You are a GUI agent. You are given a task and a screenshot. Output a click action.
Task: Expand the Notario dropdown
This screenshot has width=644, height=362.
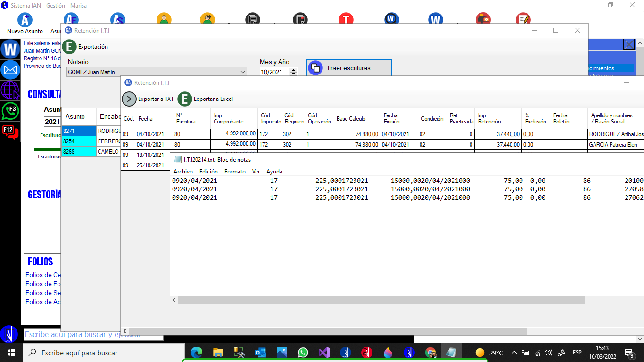pos(243,72)
